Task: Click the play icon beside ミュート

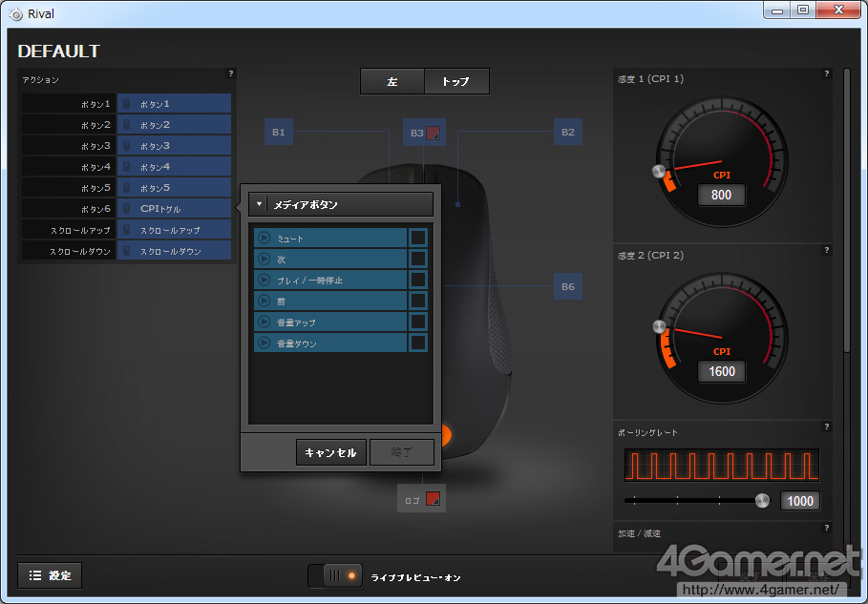Action: tap(265, 238)
